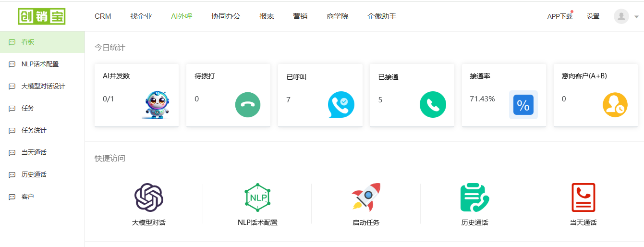Click the chat icon beside 看板
This screenshot has height=247, width=644.
click(12, 42)
